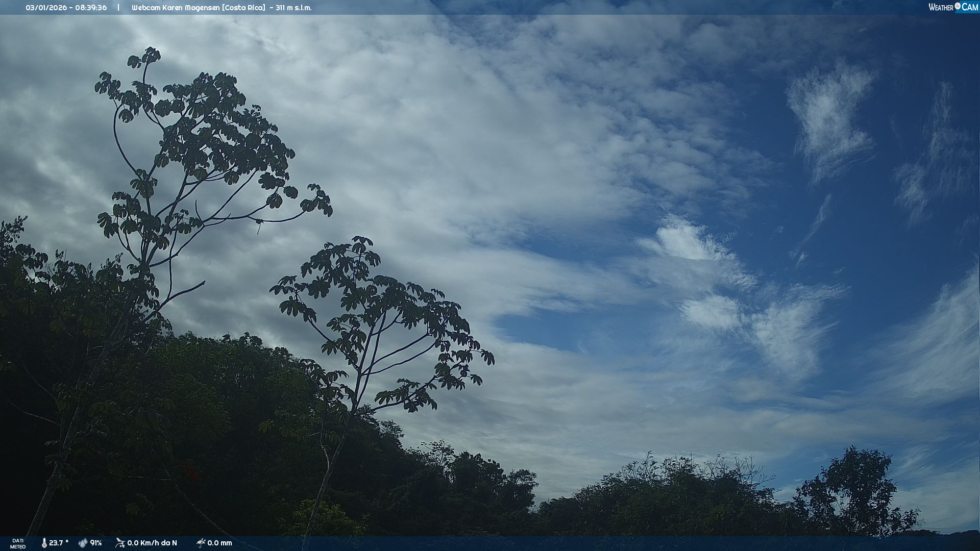
Task: Click the wind anemometer icon
Action: [120, 543]
